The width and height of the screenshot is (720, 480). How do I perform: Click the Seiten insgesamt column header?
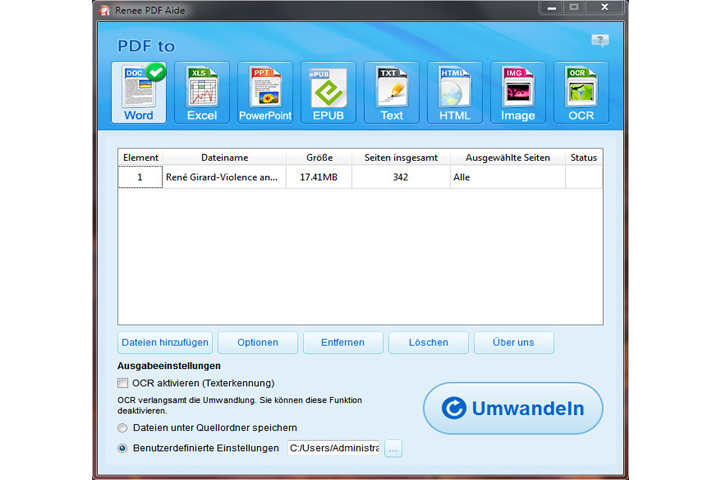click(401, 158)
